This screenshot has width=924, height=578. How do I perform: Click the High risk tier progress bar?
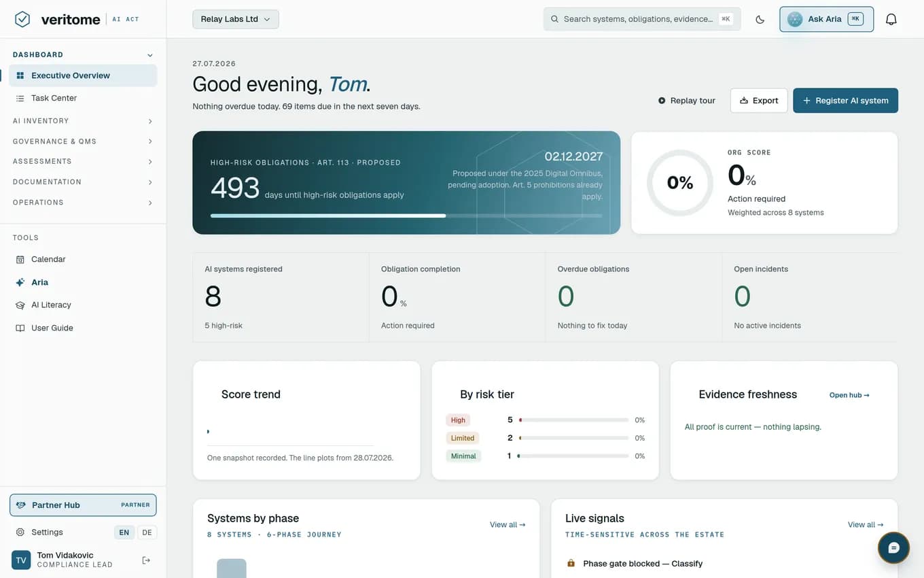(573, 420)
